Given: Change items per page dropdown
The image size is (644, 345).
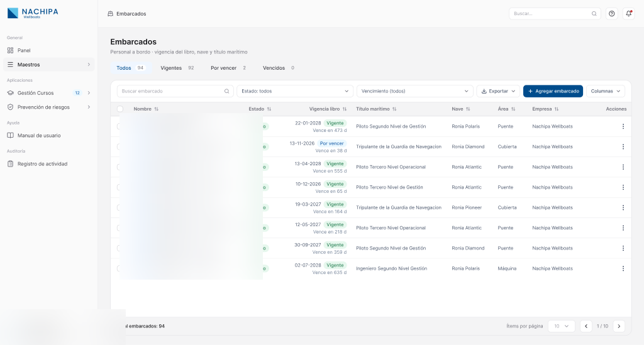Looking at the screenshot, I should (x=561, y=326).
